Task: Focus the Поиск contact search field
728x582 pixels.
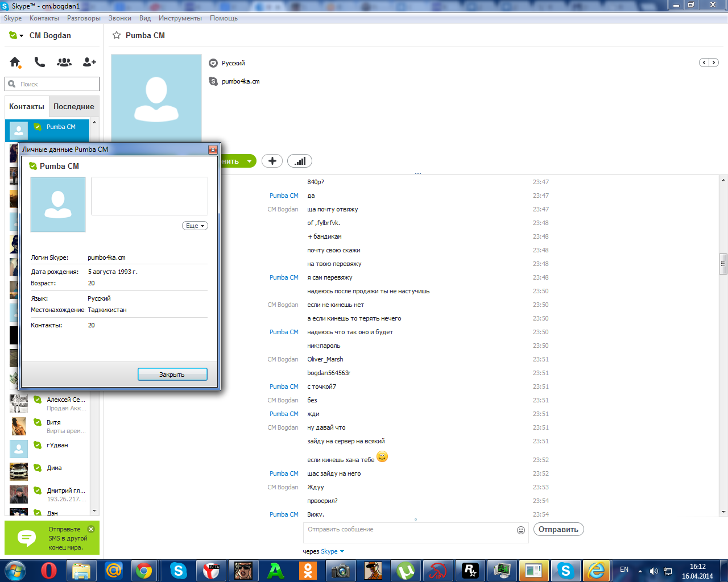Action: (x=52, y=84)
